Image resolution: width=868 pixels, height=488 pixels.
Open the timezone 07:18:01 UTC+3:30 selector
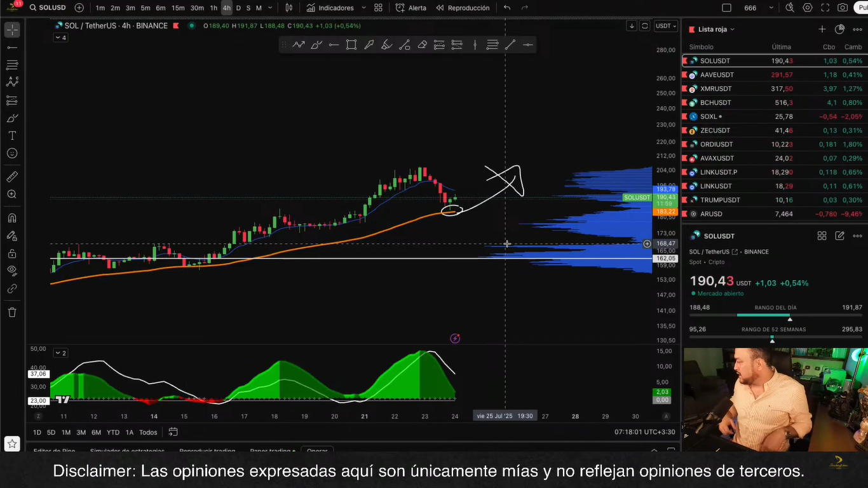[645, 432]
